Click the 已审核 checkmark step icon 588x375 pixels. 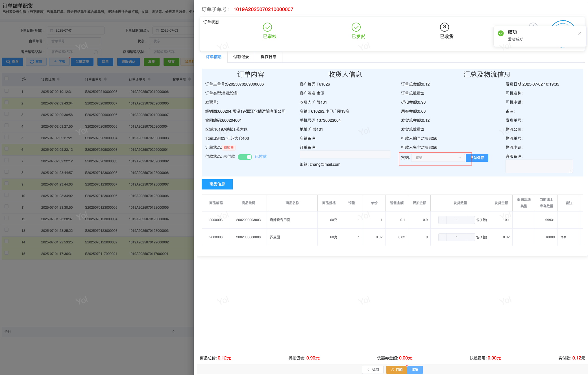coord(267,27)
